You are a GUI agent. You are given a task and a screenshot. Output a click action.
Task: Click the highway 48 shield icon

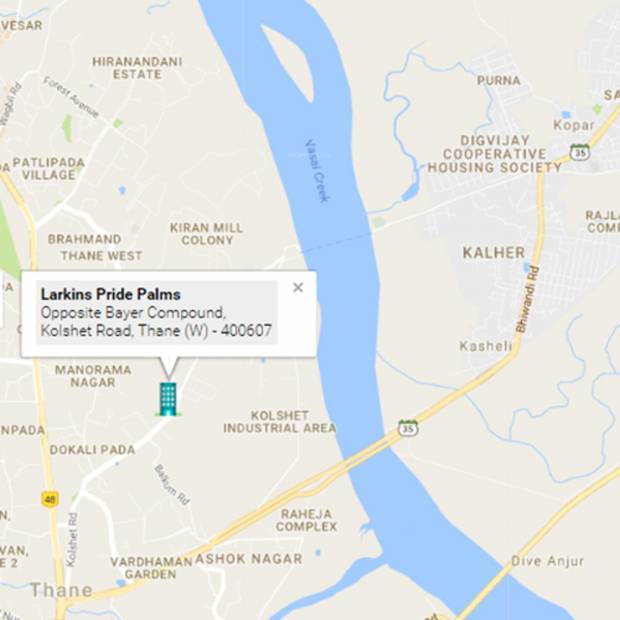click(50, 499)
